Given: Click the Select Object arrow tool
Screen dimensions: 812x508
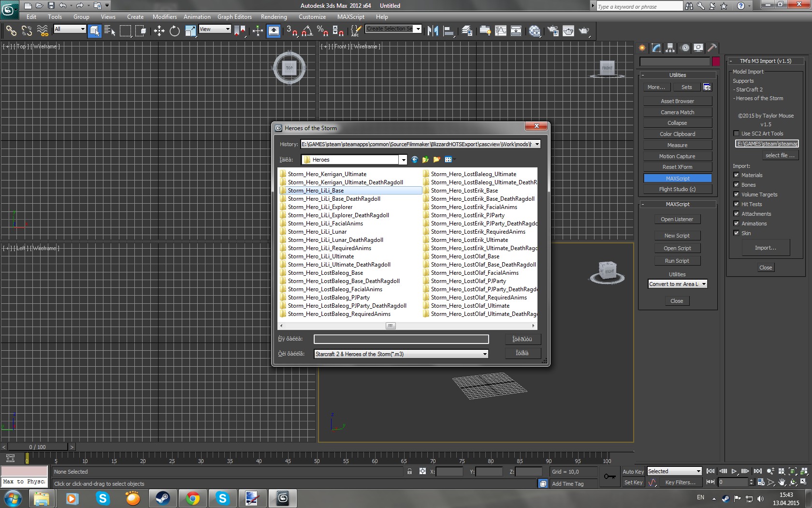Looking at the screenshot, I should coord(95,31).
